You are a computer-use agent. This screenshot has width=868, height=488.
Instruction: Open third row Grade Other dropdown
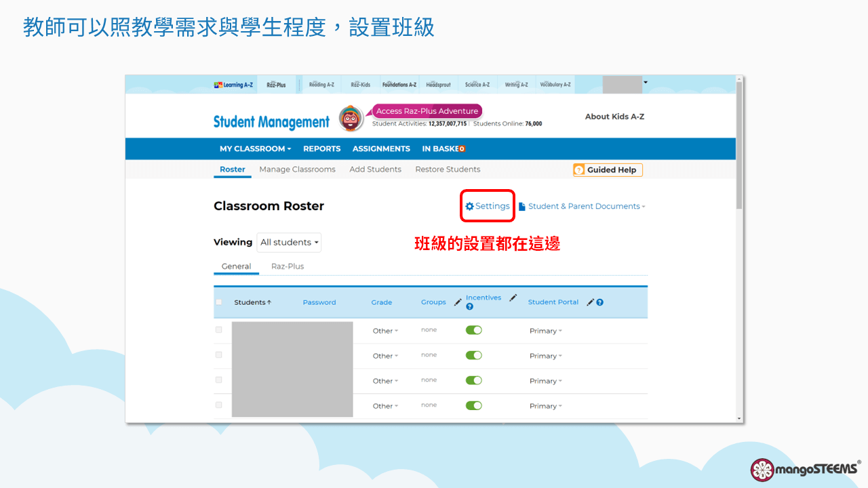pos(385,381)
